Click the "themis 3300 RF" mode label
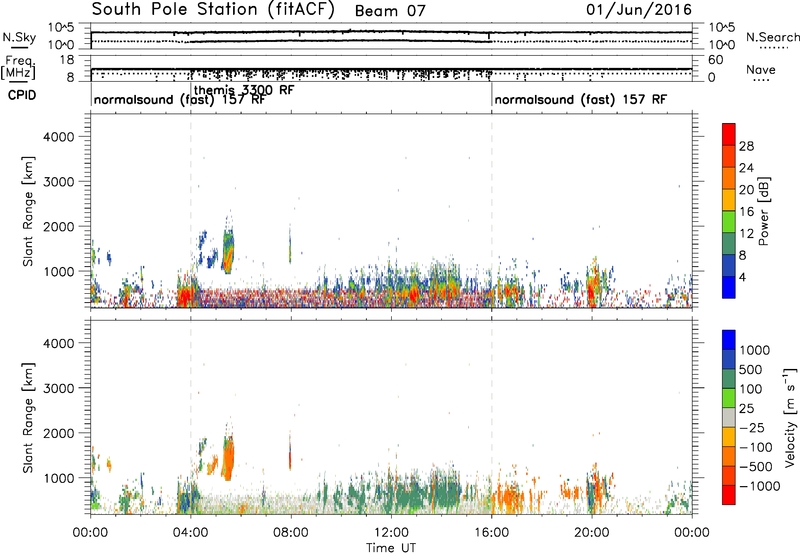This screenshot has width=800, height=554. (x=244, y=90)
